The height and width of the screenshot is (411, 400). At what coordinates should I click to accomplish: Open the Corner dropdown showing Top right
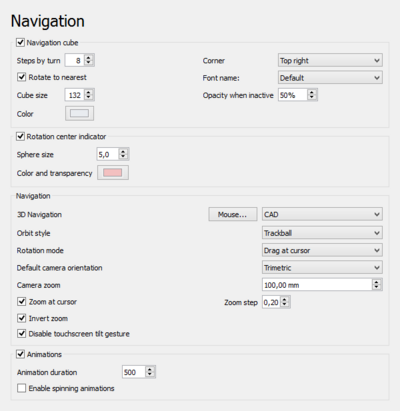coord(330,61)
